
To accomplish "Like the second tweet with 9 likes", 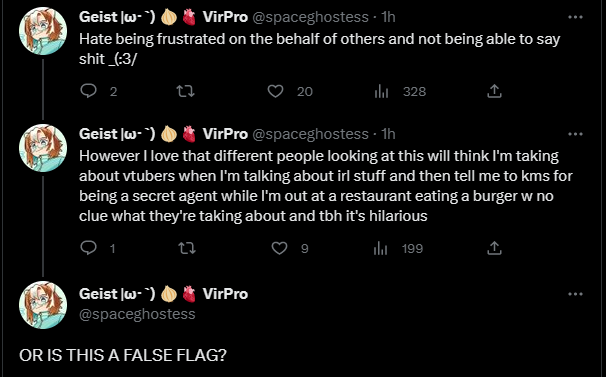I will pos(279,248).
